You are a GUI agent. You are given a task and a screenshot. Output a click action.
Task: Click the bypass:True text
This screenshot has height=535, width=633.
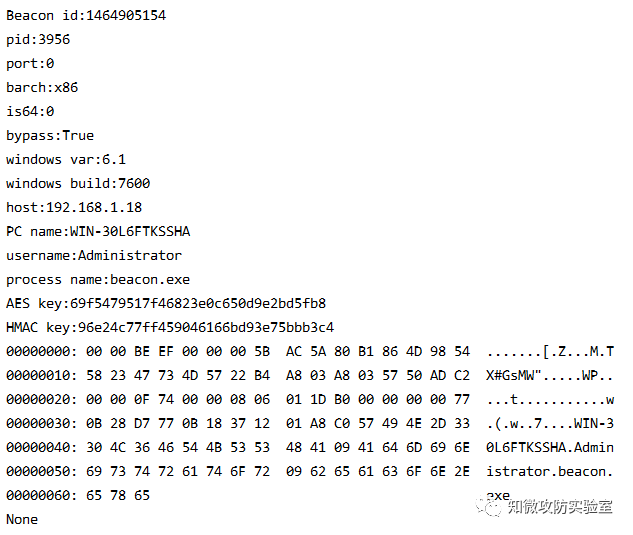[x=50, y=136]
